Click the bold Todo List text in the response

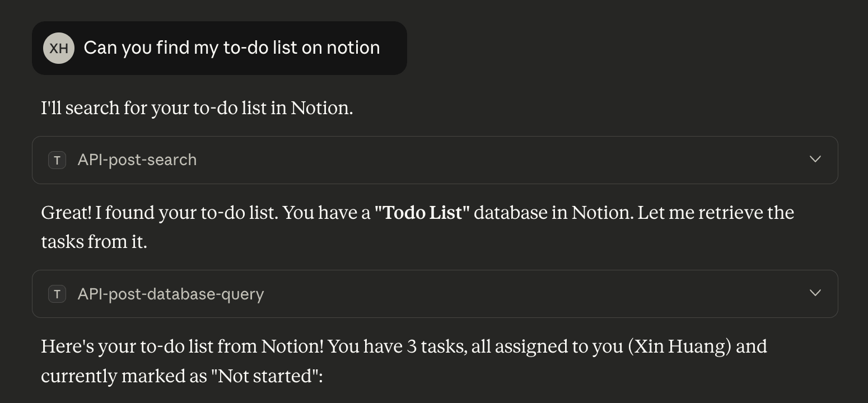pos(423,213)
